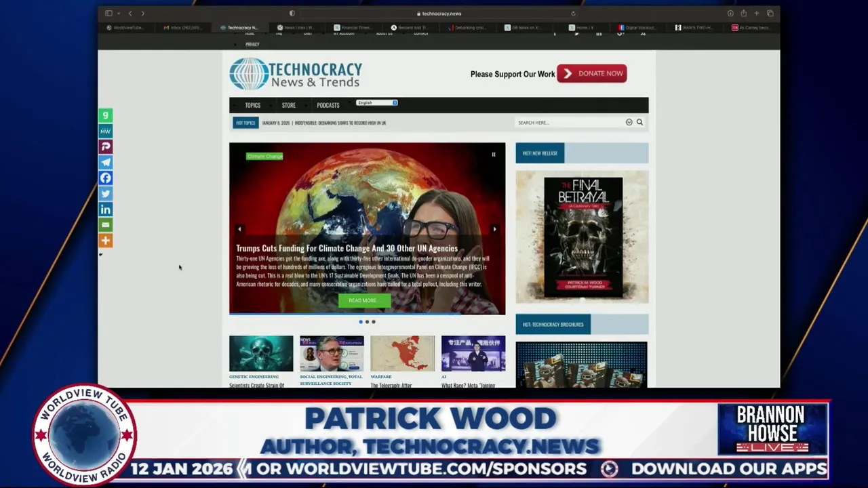The width and height of the screenshot is (868, 488).
Task: Click the privacy shield icon in toolbar
Action: pos(292,13)
